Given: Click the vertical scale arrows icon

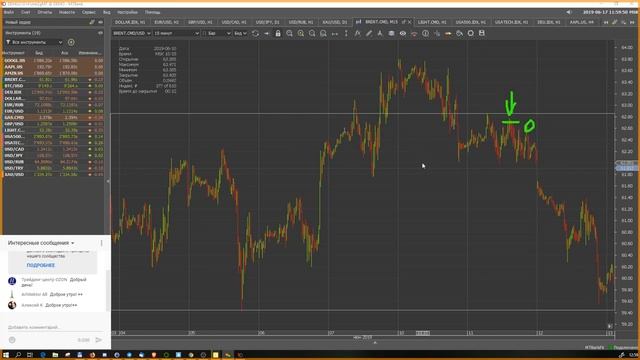Looking at the screenshot, I should pos(346,33).
